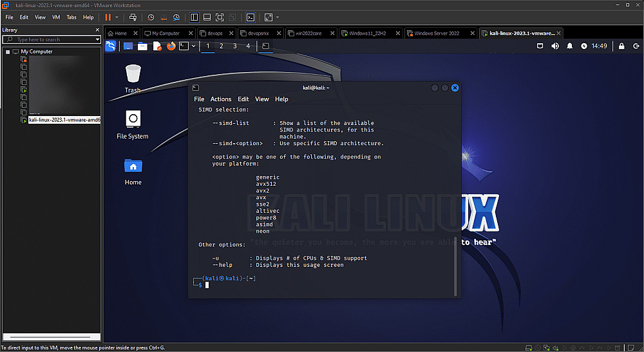The width and height of the screenshot is (644, 352).
Task: Click the sound device icon in VMware status bar
Action: (555, 348)
